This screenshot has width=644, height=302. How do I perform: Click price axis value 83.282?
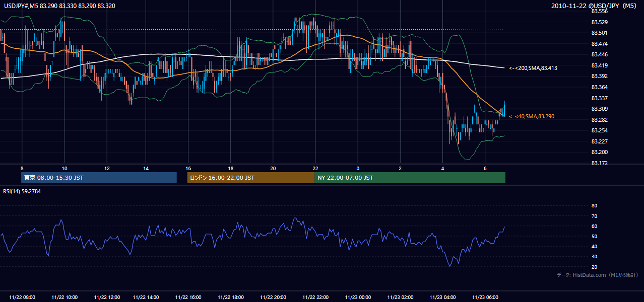599,120
